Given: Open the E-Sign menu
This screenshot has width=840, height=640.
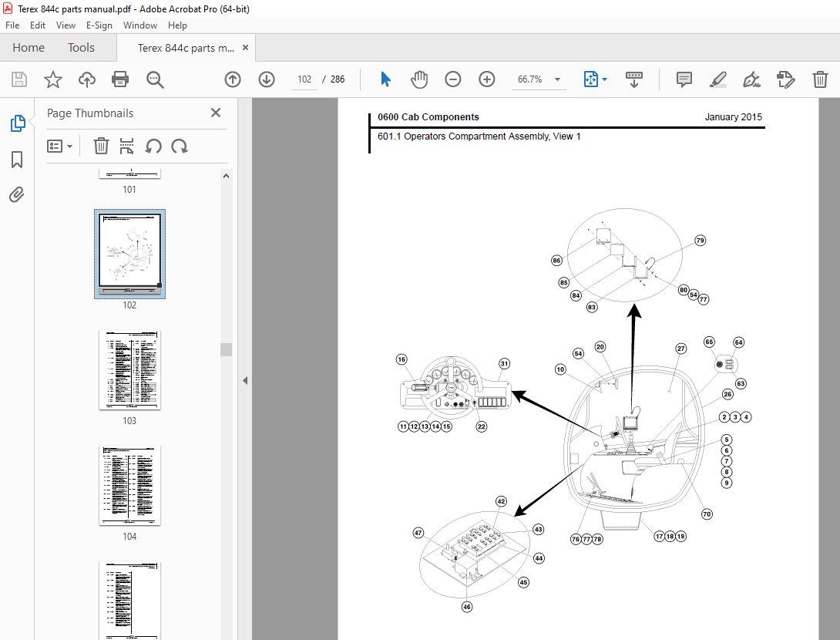Looking at the screenshot, I should [99, 25].
